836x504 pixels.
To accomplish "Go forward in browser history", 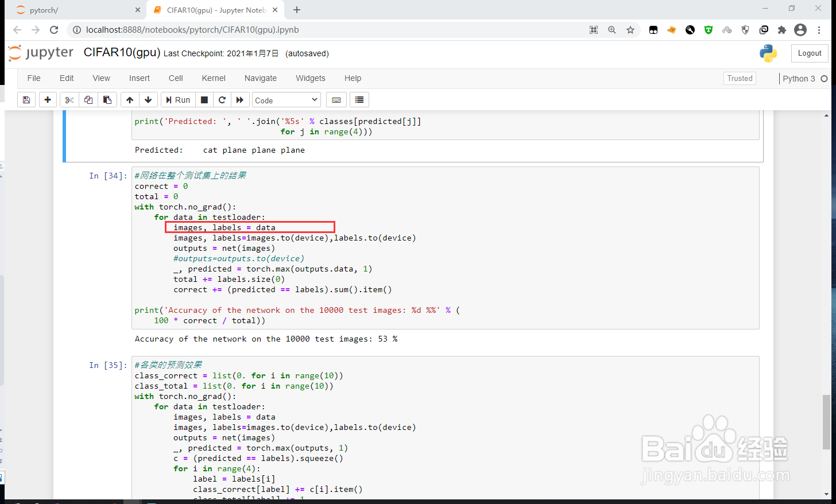I will click(x=36, y=30).
